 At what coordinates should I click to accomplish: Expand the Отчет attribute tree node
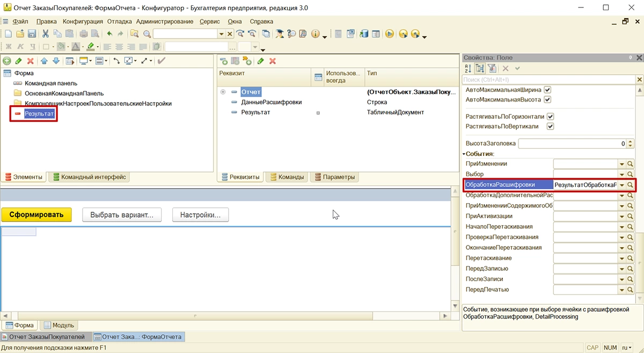[223, 92]
